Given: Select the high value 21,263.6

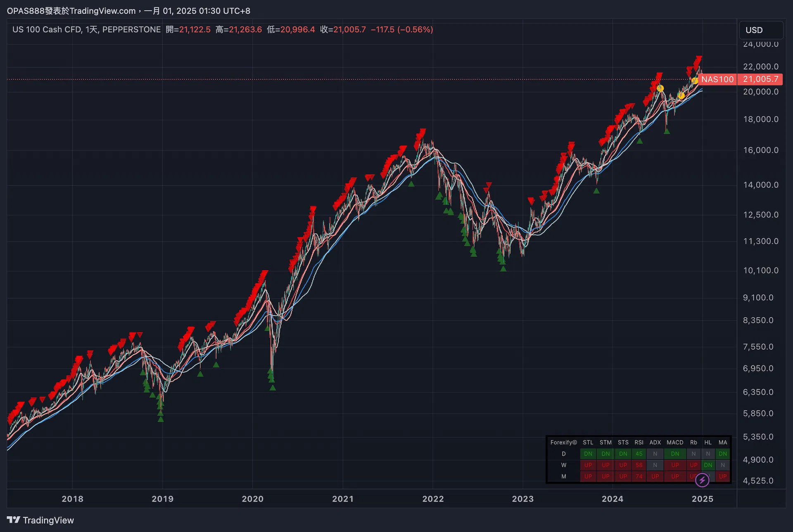Looking at the screenshot, I should (x=245, y=29).
